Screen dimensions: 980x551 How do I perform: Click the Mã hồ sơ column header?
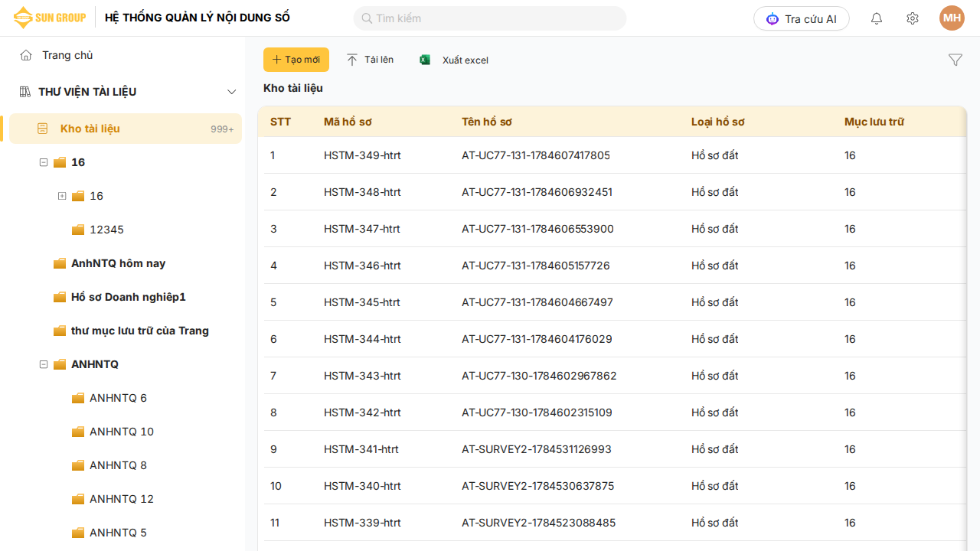(x=348, y=122)
